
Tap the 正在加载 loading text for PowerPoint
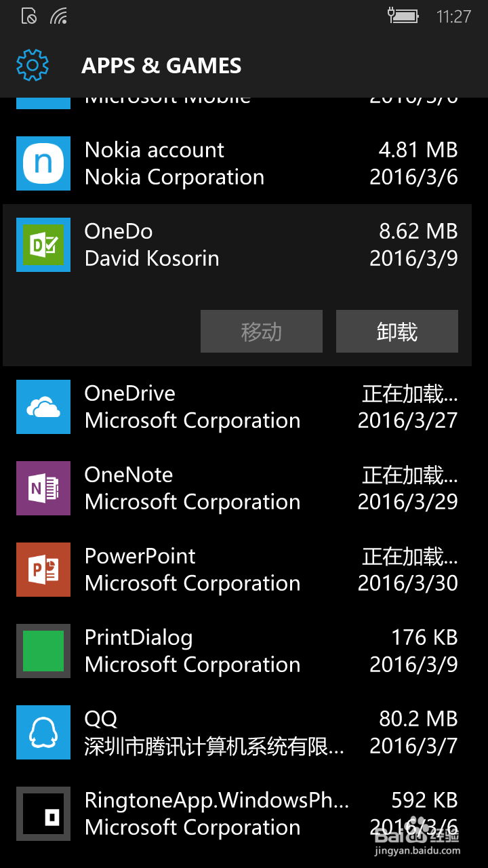pyautogui.click(x=410, y=556)
